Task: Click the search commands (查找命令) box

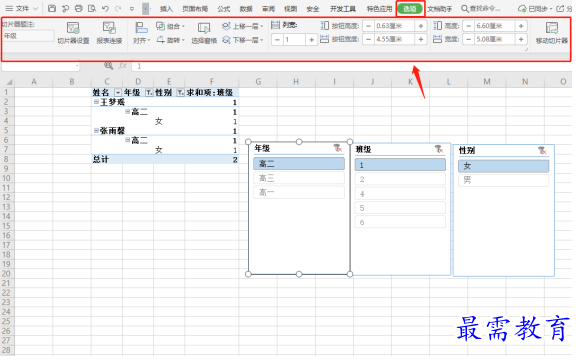Action: pyautogui.click(x=481, y=8)
